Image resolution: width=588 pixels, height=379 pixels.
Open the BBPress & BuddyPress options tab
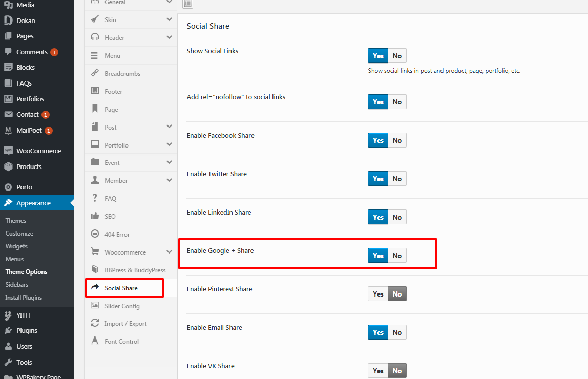(131, 270)
